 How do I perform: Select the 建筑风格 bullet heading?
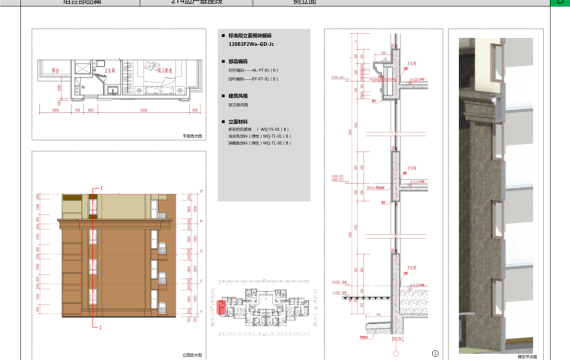pos(238,96)
